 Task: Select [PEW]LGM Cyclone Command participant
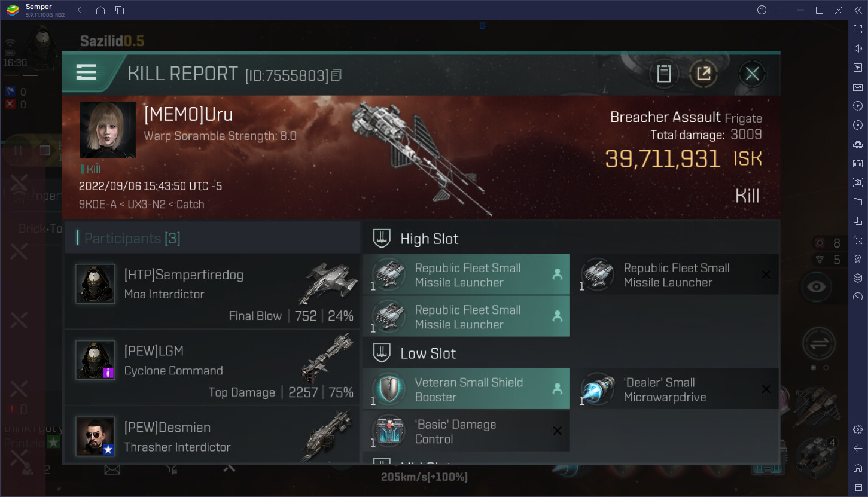tap(212, 367)
